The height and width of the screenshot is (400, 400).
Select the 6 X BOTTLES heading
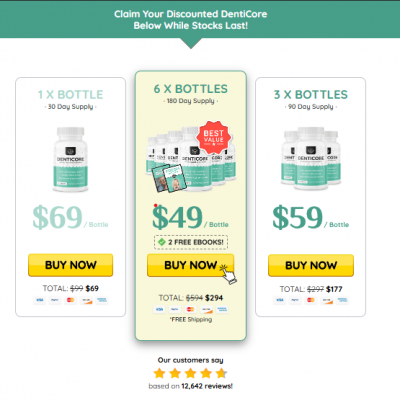click(x=191, y=89)
